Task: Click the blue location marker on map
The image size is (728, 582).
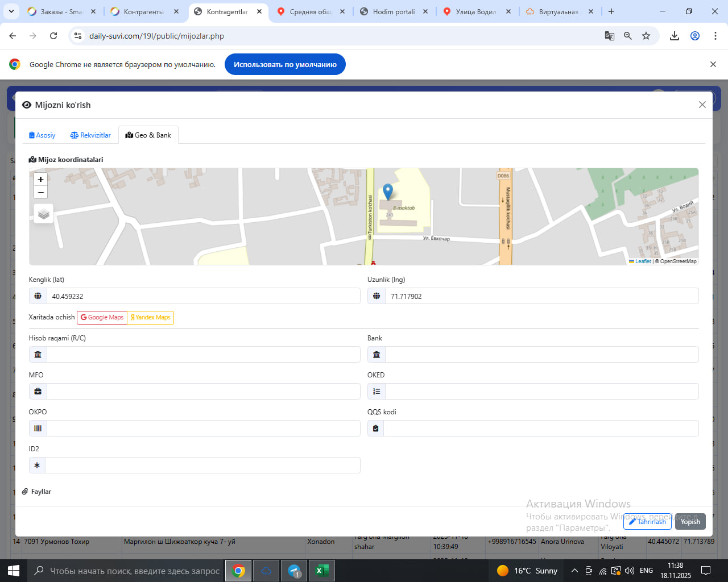Action: point(388,192)
